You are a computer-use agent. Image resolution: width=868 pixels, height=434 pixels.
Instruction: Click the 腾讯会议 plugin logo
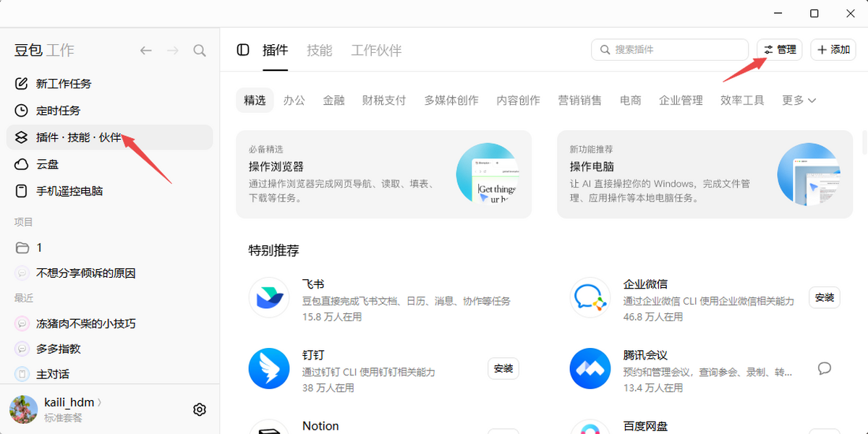[x=590, y=368]
